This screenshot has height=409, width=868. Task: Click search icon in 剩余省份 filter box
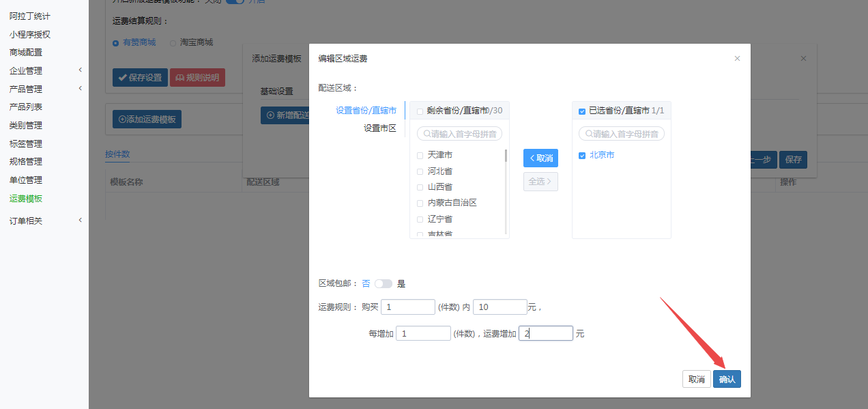point(427,134)
